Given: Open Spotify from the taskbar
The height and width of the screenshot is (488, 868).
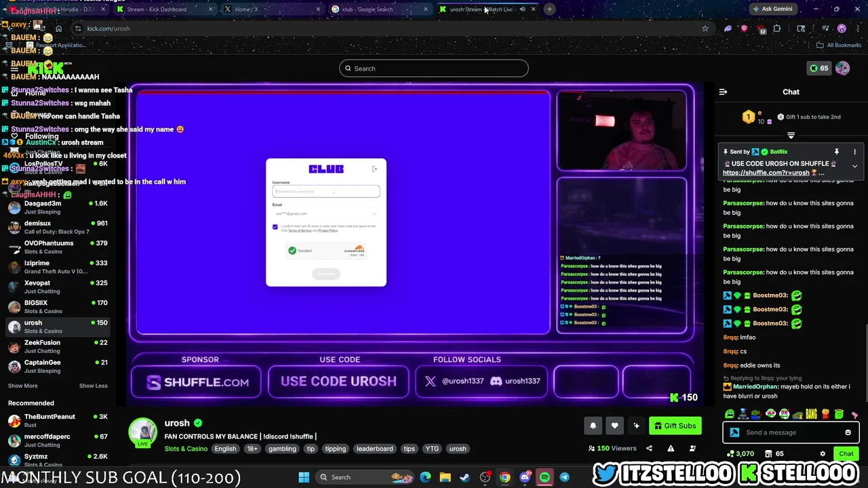Looking at the screenshot, I should [x=545, y=477].
